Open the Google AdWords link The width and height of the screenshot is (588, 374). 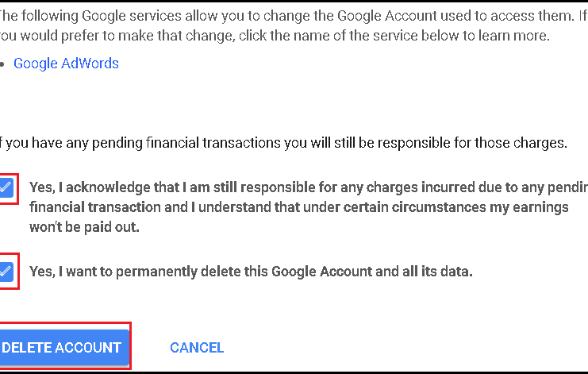(x=66, y=64)
